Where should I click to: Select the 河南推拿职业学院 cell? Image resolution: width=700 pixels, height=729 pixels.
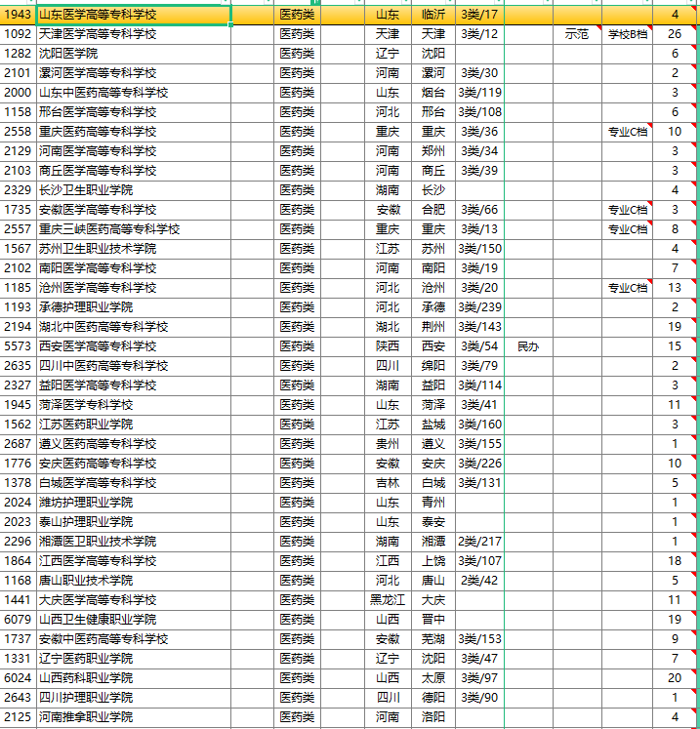[x=134, y=718]
